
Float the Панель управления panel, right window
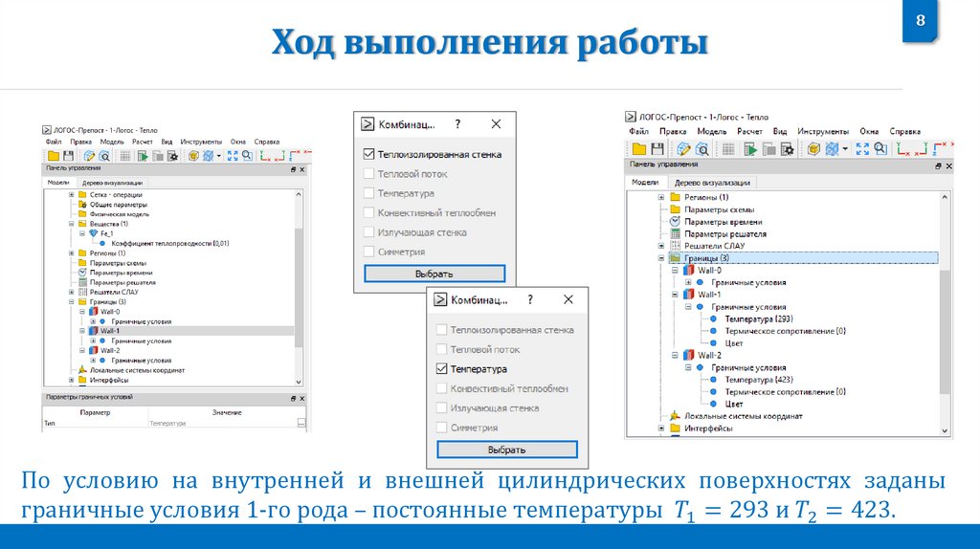938,165
